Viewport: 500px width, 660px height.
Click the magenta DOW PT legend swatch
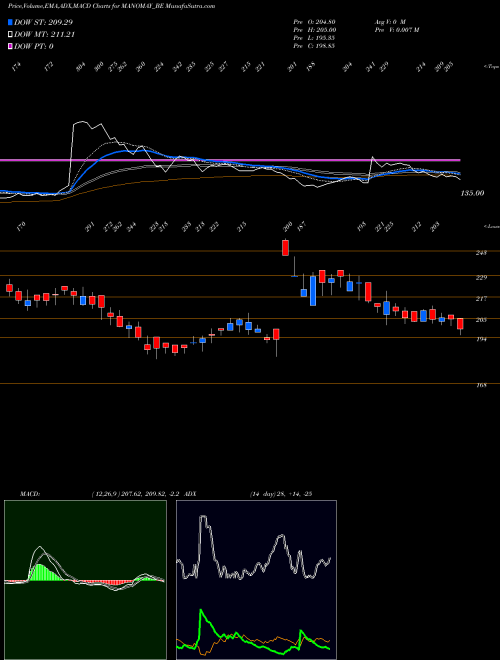[x=10, y=46]
